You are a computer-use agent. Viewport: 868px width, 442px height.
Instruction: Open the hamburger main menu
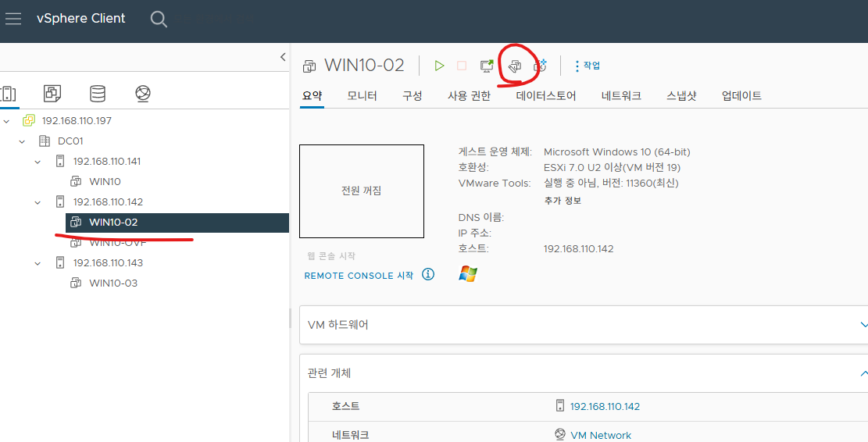pos(13,18)
